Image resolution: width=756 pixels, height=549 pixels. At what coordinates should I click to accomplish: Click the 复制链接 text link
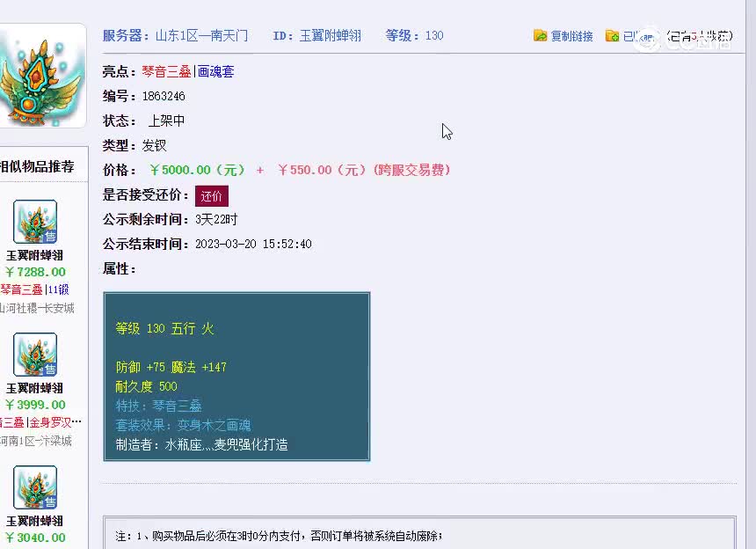[571, 36]
